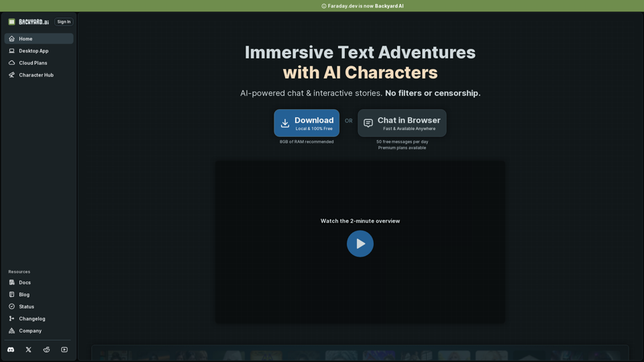Click the Desktop App laptop icon
This screenshot has width=644, height=362.
pos(11,51)
